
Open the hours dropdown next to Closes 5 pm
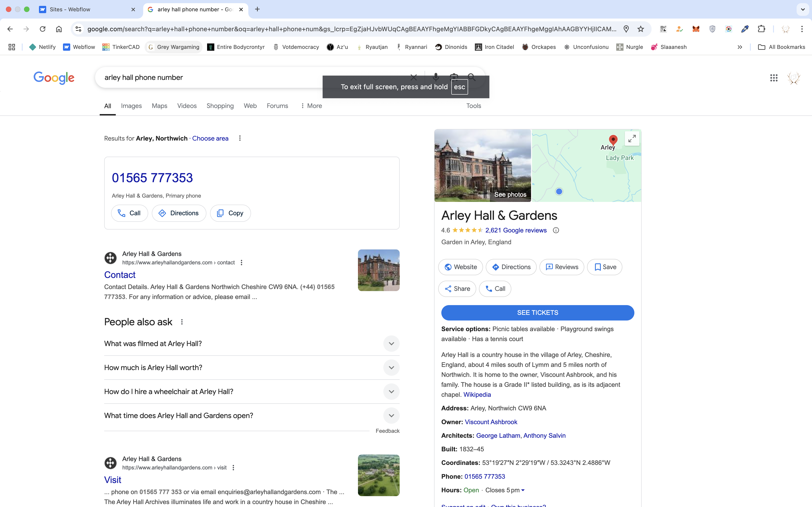point(523,490)
